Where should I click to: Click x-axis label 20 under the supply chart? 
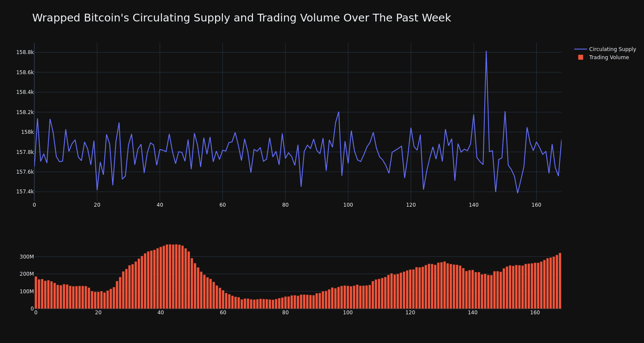point(97,205)
